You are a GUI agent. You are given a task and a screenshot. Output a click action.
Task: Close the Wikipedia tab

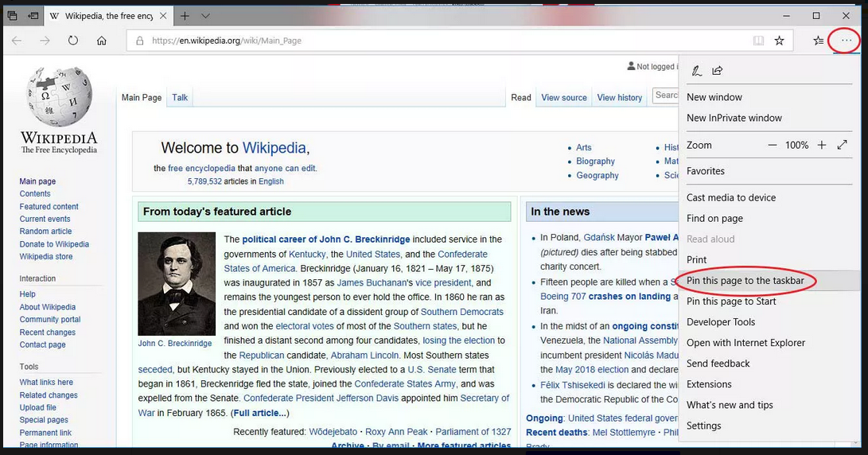[x=163, y=16]
